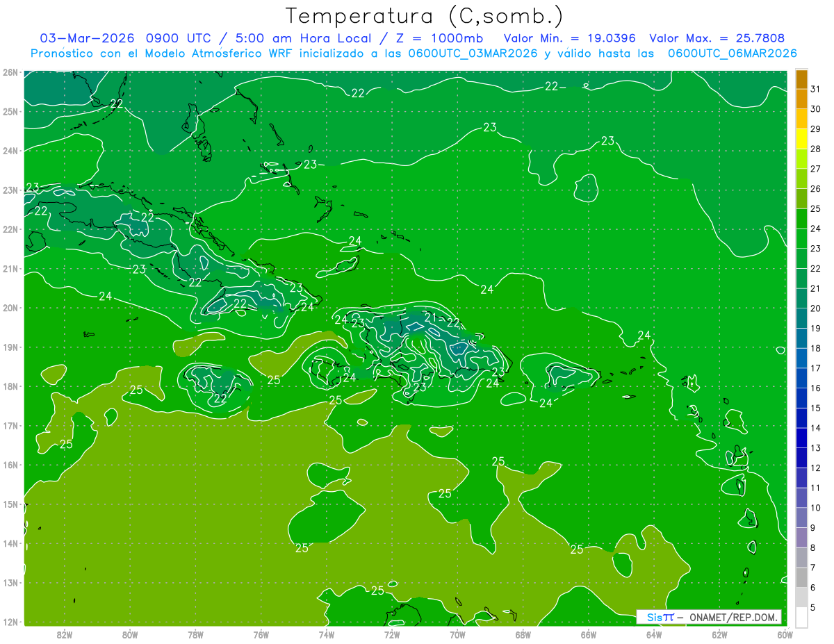Click the 64W longitude label

pyautogui.click(x=654, y=634)
